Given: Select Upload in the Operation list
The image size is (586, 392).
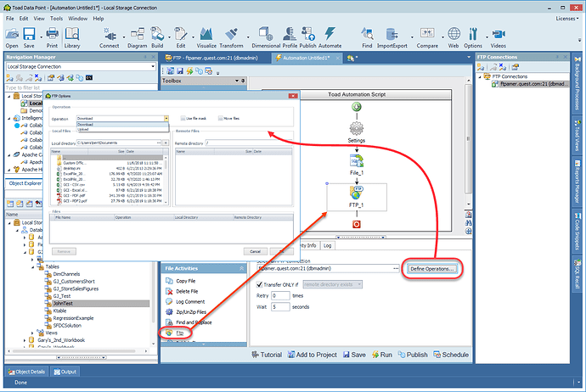Looking at the screenshot, I should click(x=122, y=129).
